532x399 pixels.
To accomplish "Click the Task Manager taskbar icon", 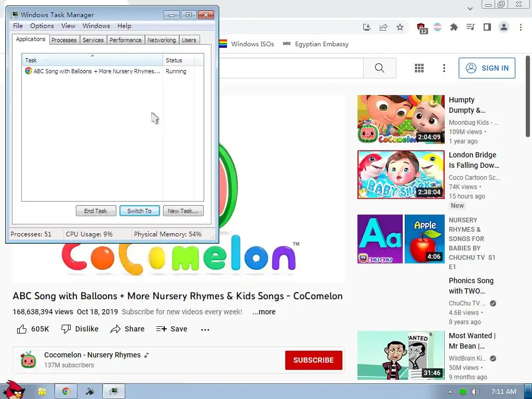I will 114,392.
